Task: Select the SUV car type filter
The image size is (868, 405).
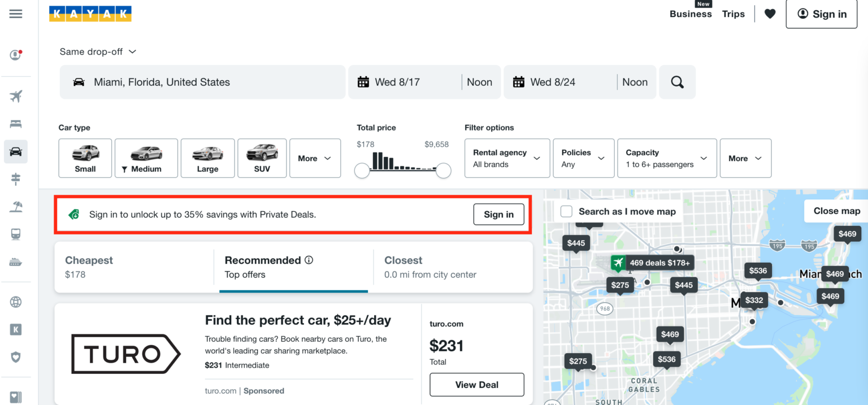Action: (262, 158)
